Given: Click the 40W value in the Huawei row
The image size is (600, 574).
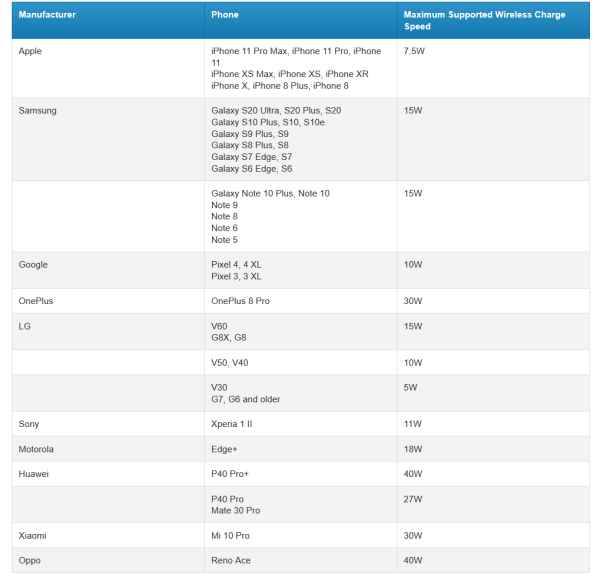Looking at the screenshot, I should coord(493,474).
